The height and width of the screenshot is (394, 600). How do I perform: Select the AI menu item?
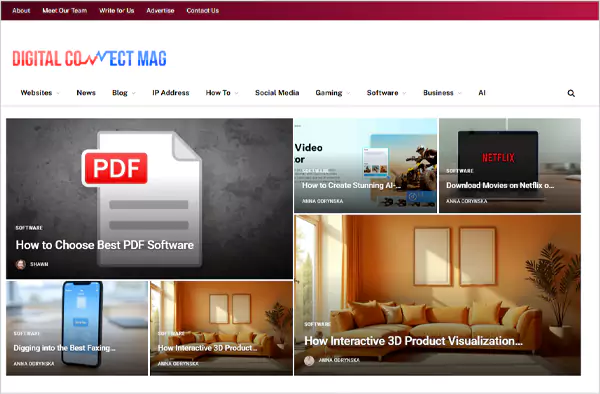(482, 93)
